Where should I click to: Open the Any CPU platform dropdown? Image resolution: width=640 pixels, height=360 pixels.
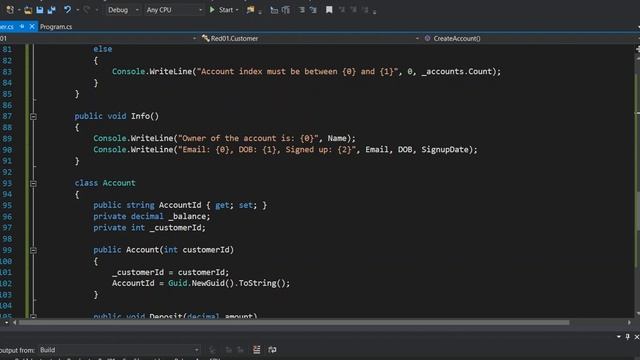point(174,10)
